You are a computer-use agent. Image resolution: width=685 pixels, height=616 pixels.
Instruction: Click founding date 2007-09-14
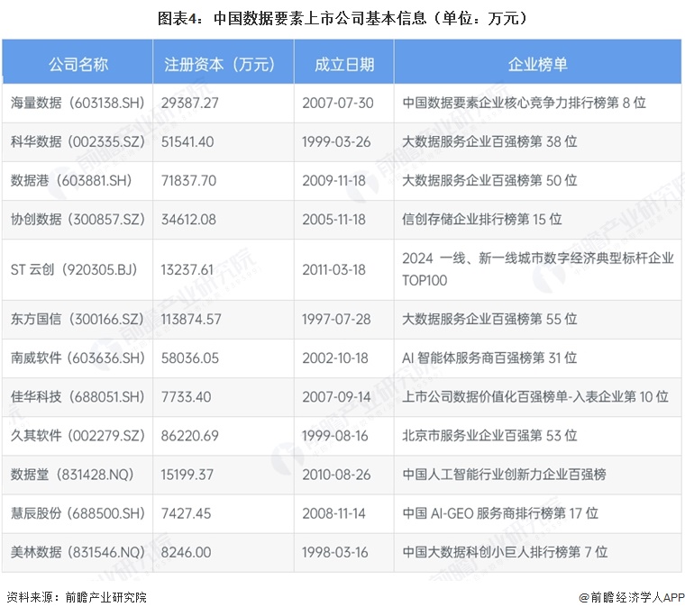point(336,397)
